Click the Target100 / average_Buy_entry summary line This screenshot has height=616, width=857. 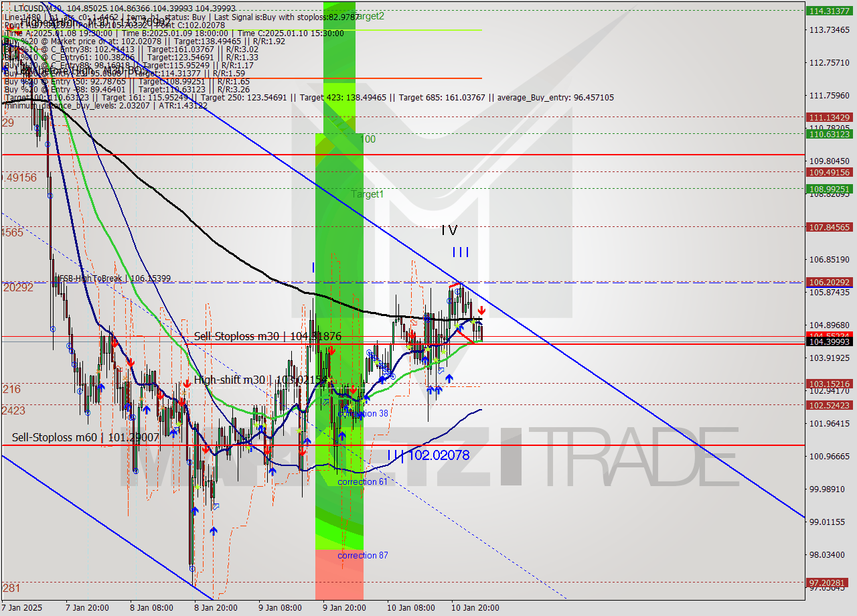click(308, 97)
